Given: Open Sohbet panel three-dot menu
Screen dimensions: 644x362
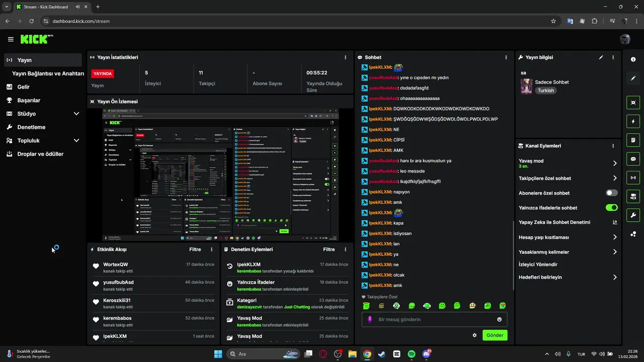Looking at the screenshot, I should click(x=506, y=57).
